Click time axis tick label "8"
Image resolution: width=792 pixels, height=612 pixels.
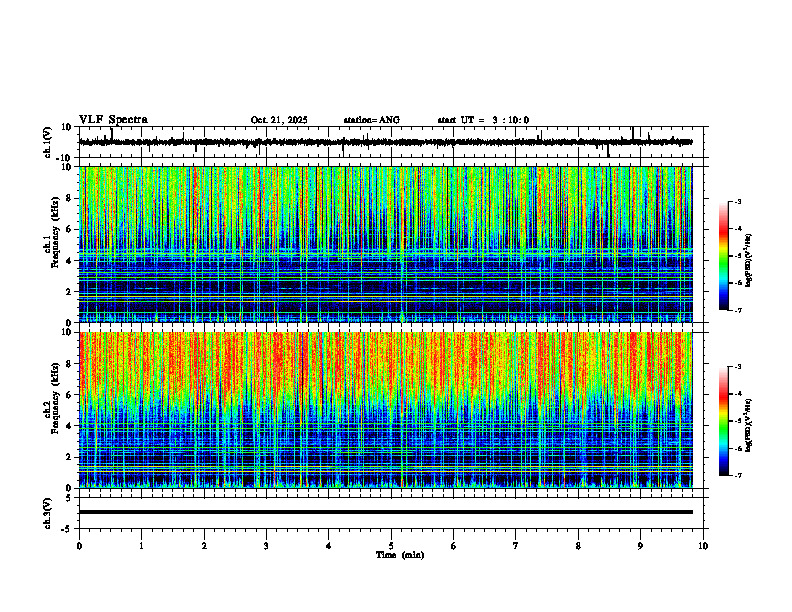click(578, 546)
